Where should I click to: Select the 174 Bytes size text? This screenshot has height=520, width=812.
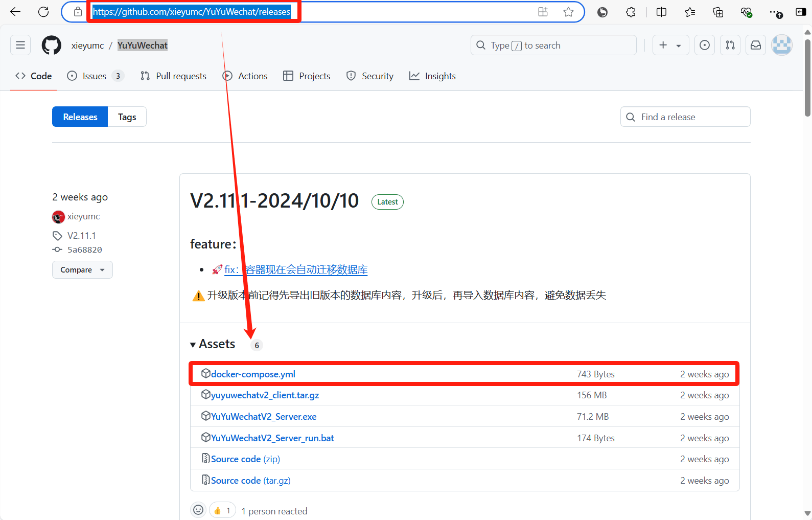tap(596, 438)
